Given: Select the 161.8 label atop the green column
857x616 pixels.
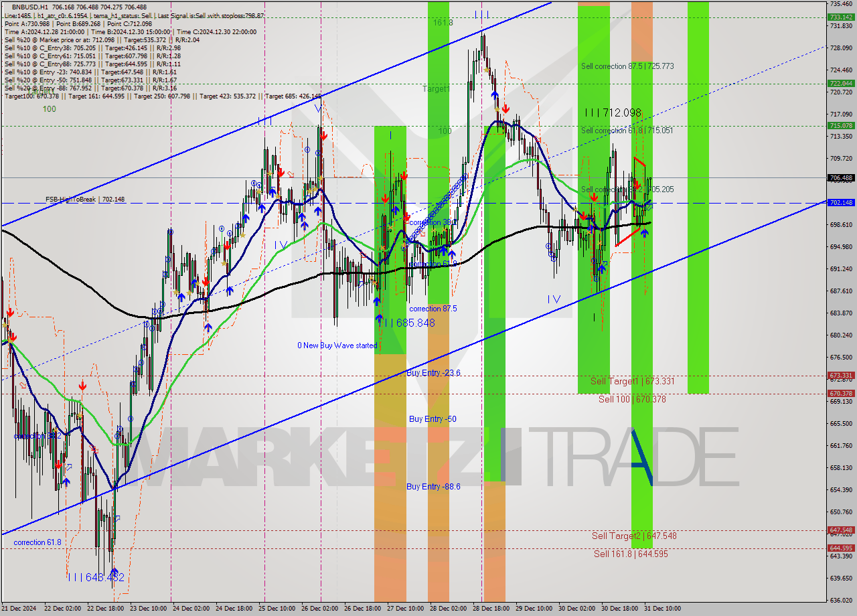Looking at the screenshot, I should [443, 23].
